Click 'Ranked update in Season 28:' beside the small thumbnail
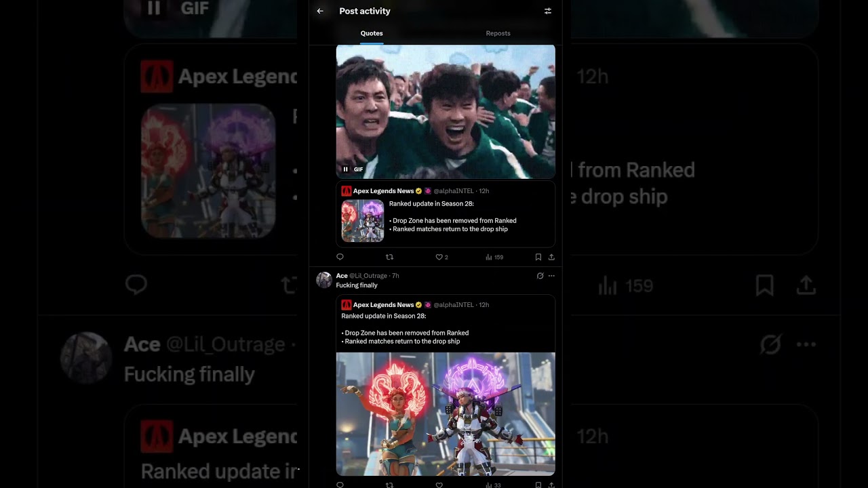This screenshot has width=868, height=488. pos(431,204)
